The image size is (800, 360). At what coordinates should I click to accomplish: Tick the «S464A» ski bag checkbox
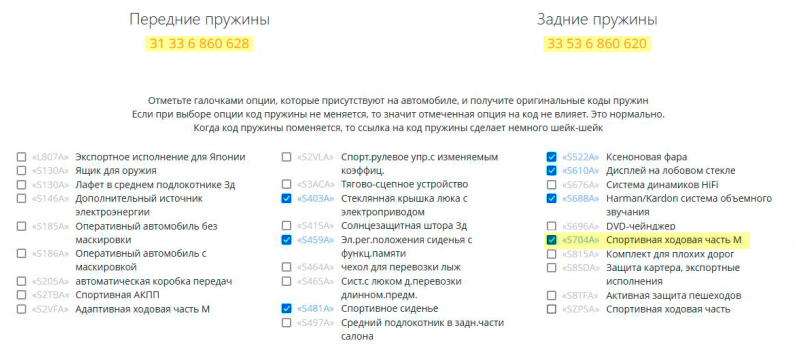(x=286, y=267)
